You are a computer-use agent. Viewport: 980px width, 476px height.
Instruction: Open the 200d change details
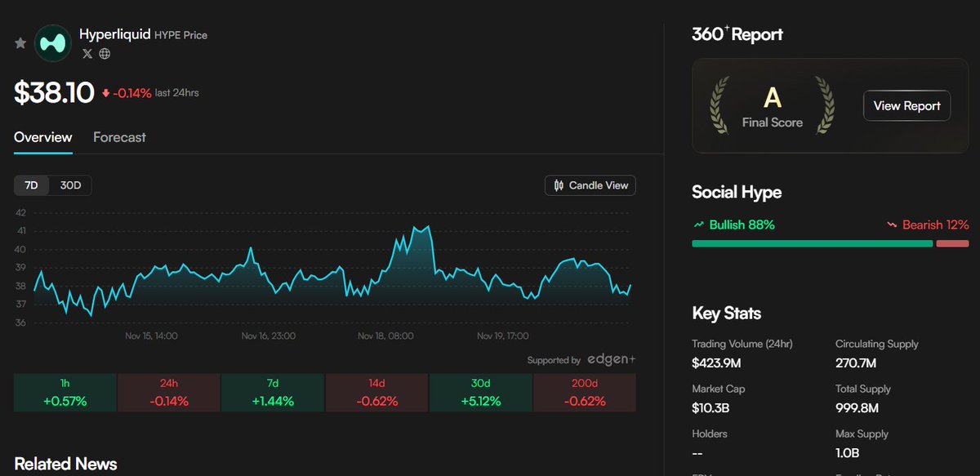[x=584, y=393]
